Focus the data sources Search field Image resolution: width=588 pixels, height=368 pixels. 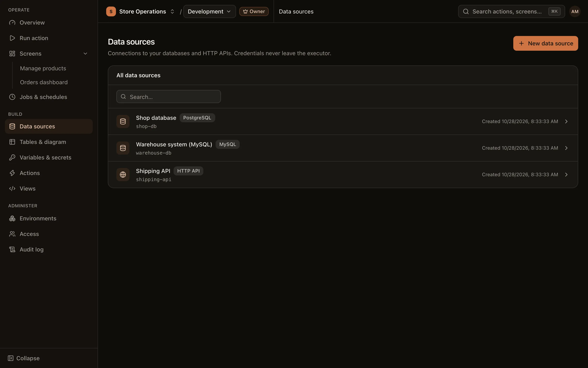tap(168, 97)
